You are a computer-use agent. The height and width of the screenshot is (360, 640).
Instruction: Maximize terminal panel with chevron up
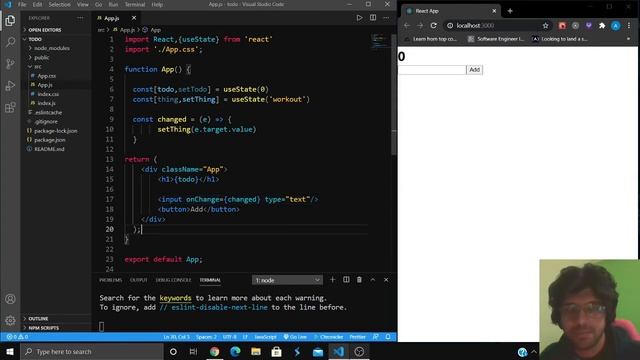[x=373, y=280]
